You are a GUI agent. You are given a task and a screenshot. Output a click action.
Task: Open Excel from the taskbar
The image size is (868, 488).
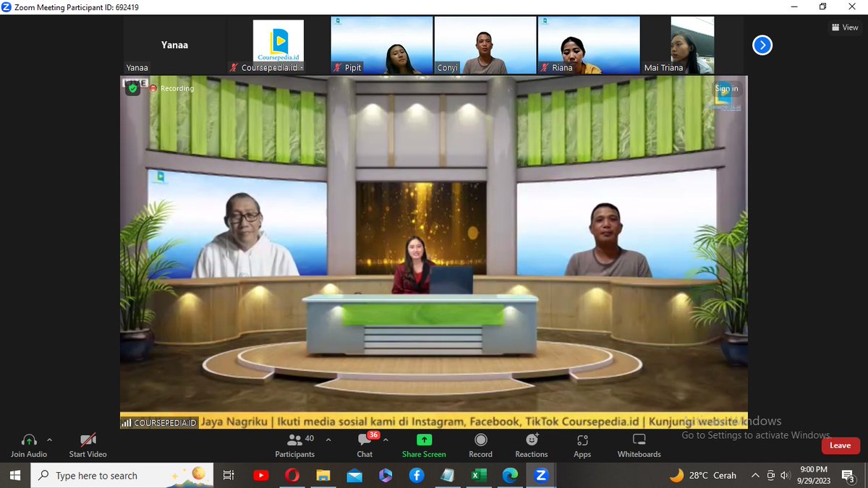coord(479,476)
